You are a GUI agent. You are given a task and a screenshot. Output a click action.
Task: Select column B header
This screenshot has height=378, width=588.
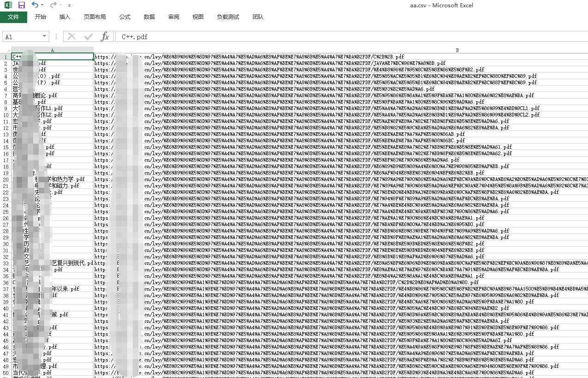[457, 50]
